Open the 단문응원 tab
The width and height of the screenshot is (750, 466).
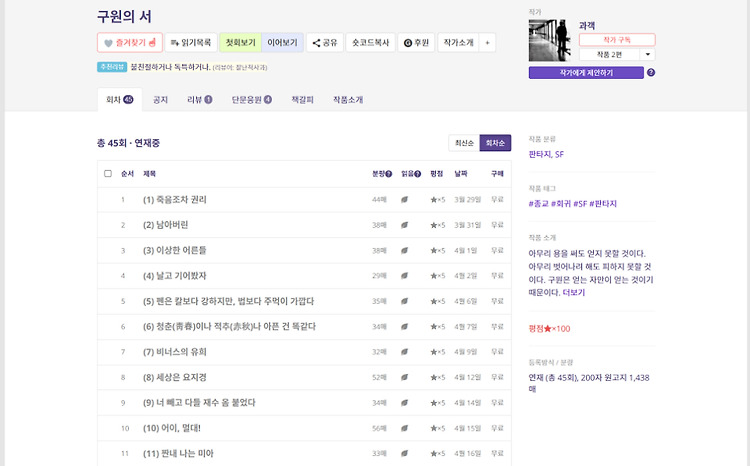tap(252, 100)
